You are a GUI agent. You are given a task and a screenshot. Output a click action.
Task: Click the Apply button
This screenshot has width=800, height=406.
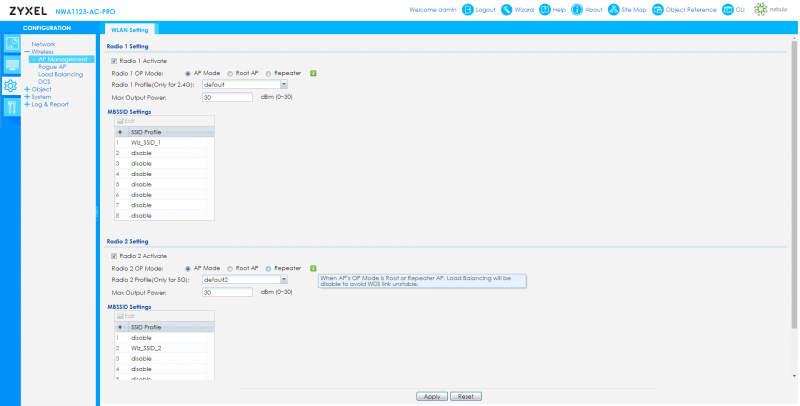(x=432, y=396)
